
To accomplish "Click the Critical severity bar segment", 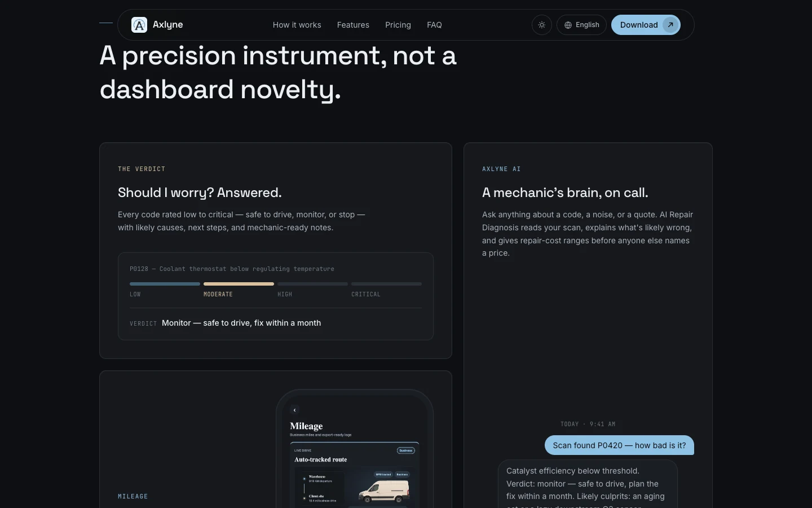I will tap(386, 284).
